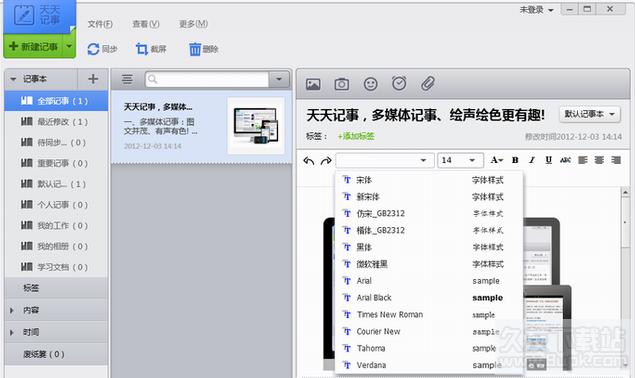
Task: Select 我的相册 (0) notebook
Action: 56,246
